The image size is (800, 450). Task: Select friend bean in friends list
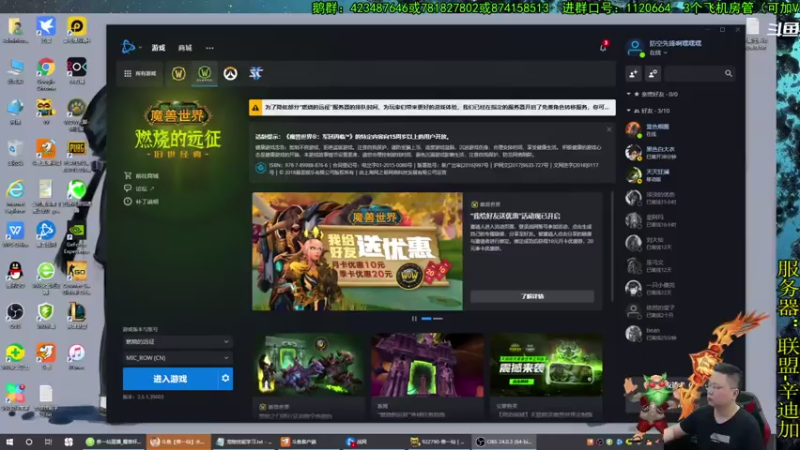click(680, 334)
